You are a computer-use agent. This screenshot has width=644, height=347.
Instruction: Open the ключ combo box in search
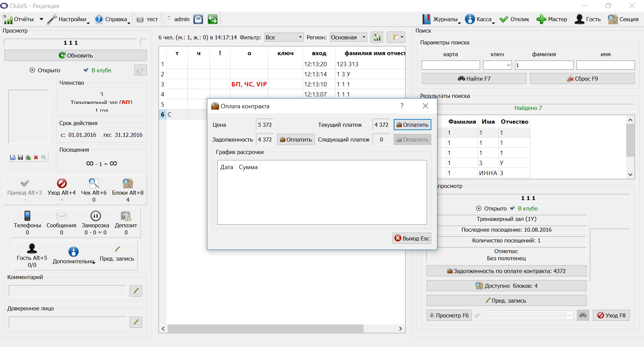[x=497, y=65]
